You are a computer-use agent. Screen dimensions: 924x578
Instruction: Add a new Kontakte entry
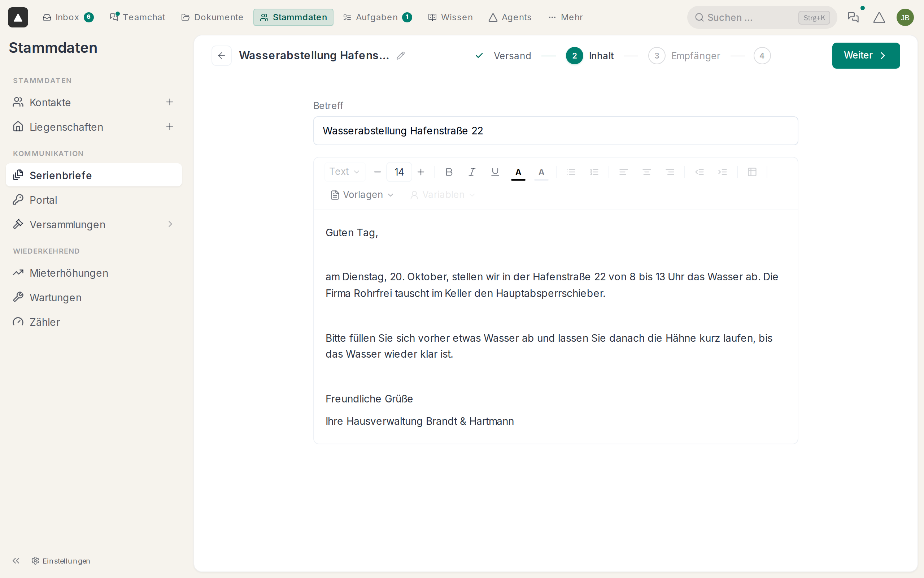pos(170,102)
